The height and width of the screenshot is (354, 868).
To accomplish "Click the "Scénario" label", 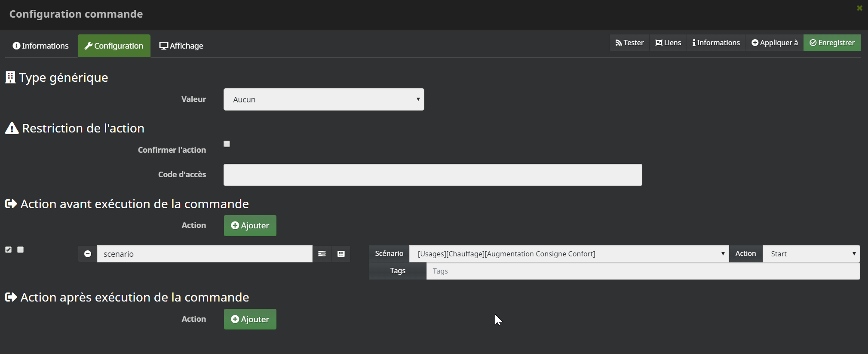I will pyautogui.click(x=389, y=254).
